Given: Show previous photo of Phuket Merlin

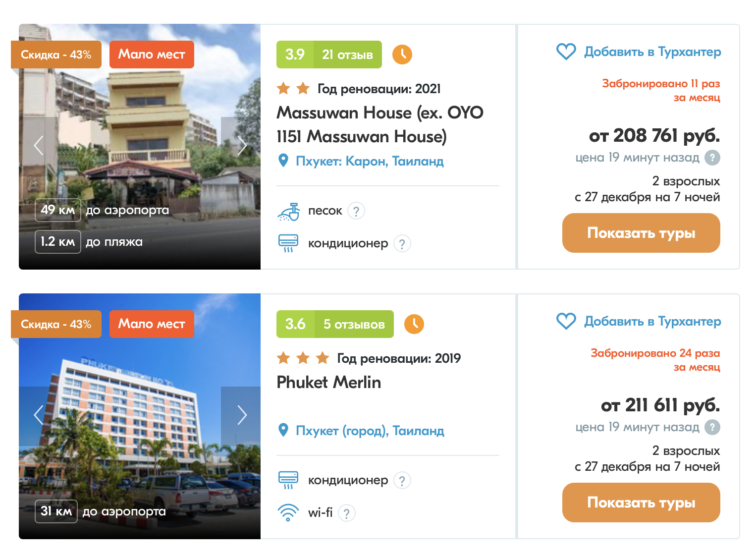Looking at the screenshot, I should point(39,415).
